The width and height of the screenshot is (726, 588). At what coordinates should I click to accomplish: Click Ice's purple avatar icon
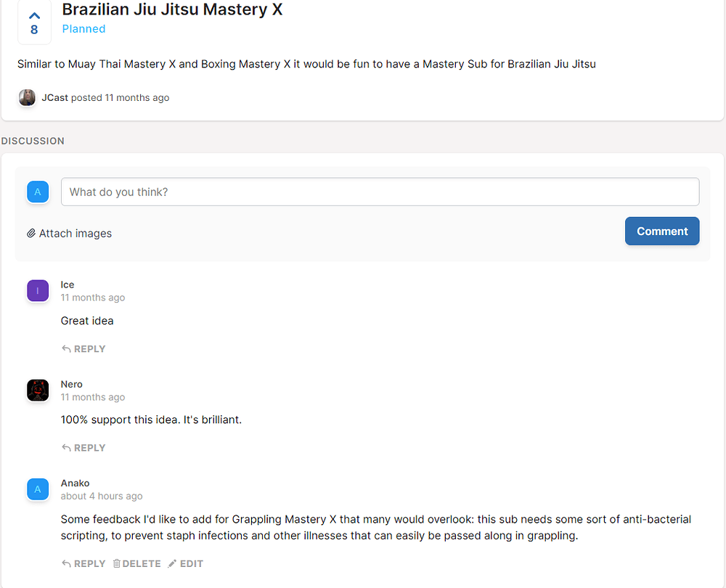pyautogui.click(x=38, y=291)
